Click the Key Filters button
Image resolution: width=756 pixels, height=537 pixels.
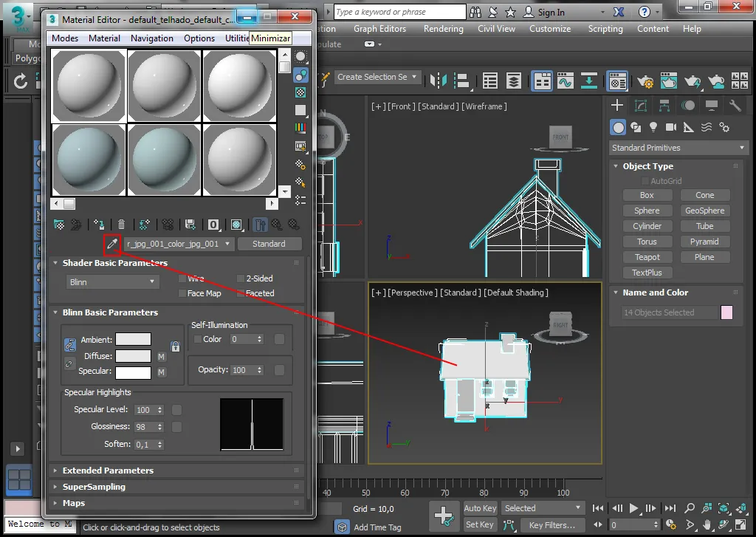[x=552, y=525]
